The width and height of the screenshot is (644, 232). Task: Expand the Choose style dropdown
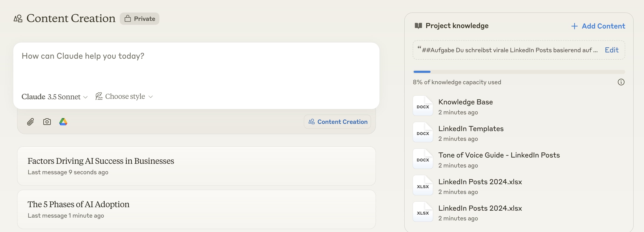pyautogui.click(x=124, y=97)
